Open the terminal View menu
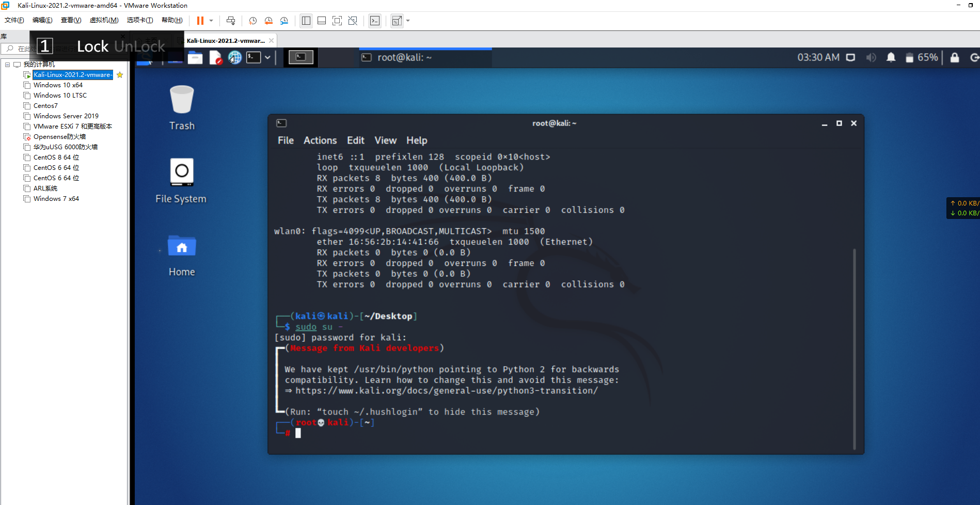 pyautogui.click(x=386, y=140)
